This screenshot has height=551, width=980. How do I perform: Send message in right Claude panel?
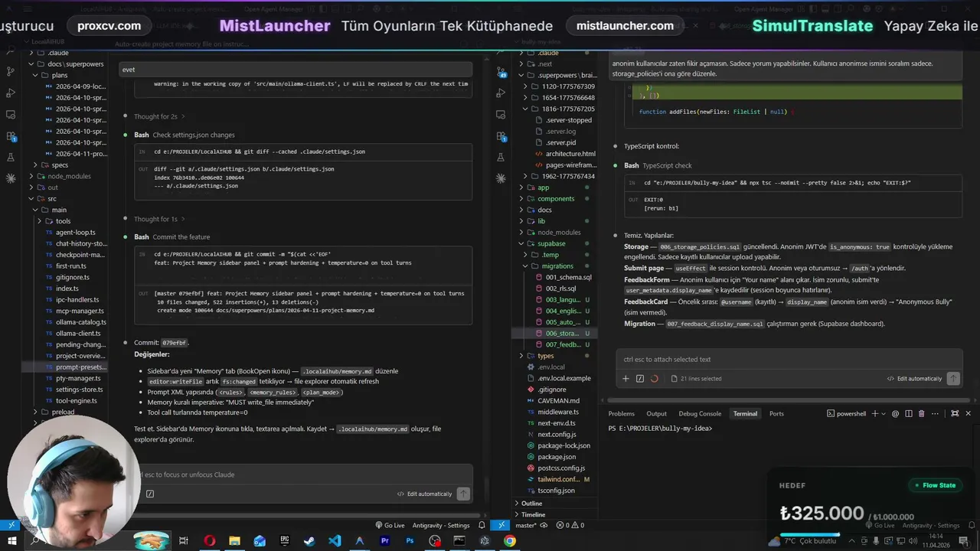[x=953, y=378]
